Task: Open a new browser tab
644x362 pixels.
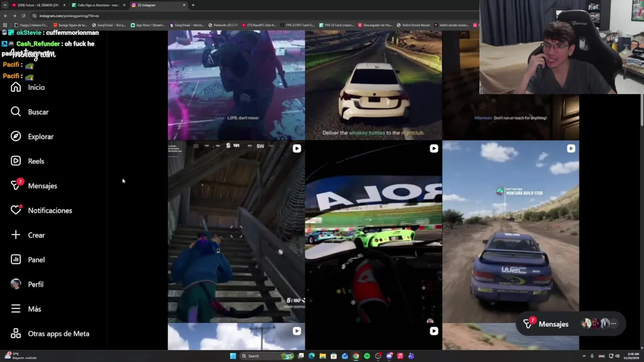Action: click(x=193, y=5)
